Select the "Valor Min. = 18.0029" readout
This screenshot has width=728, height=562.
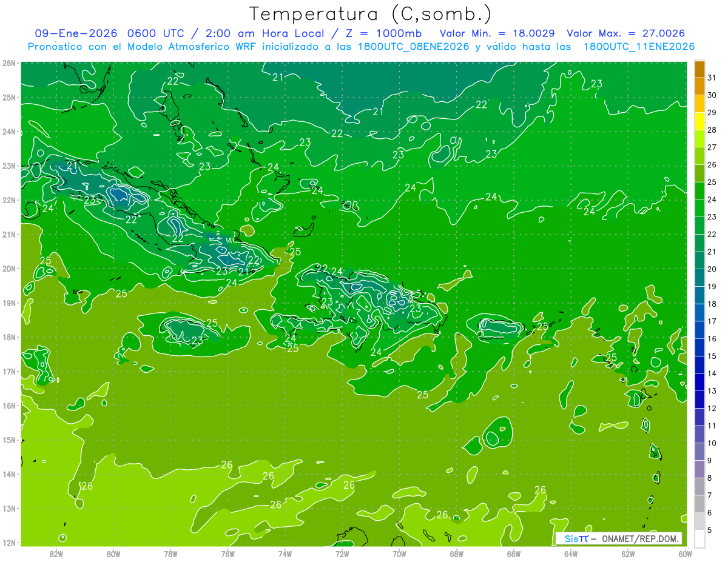(x=497, y=33)
